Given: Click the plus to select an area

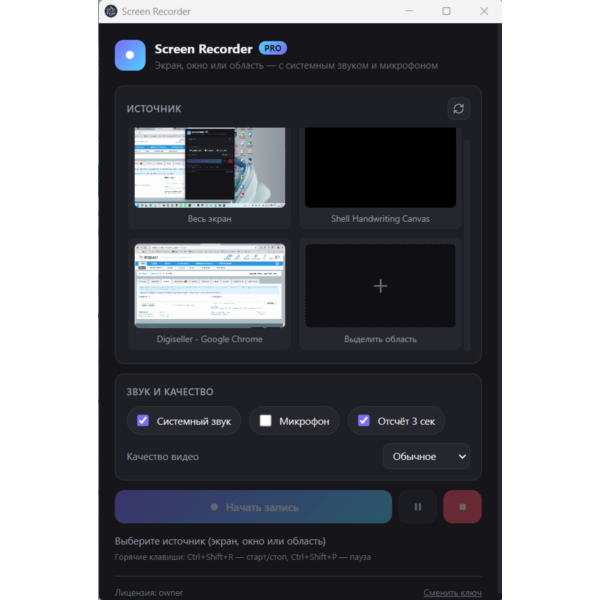Looking at the screenshot, I should point(380,285).
